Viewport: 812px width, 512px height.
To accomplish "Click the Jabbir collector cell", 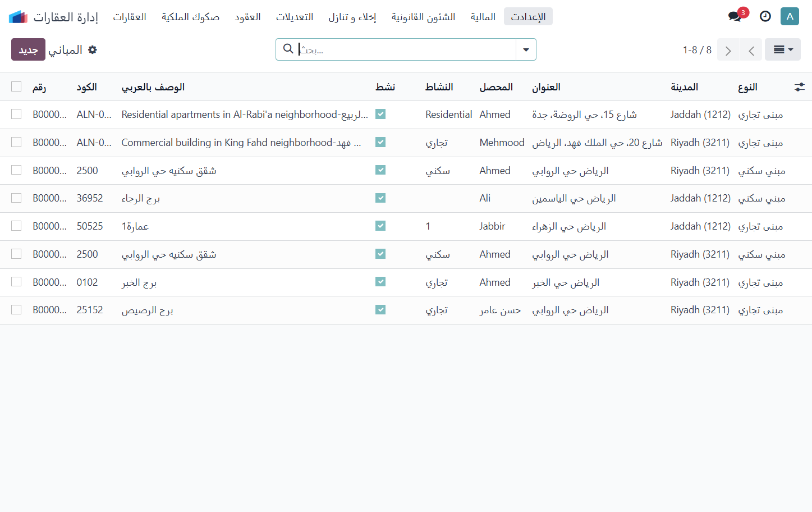I will [492, 226].
